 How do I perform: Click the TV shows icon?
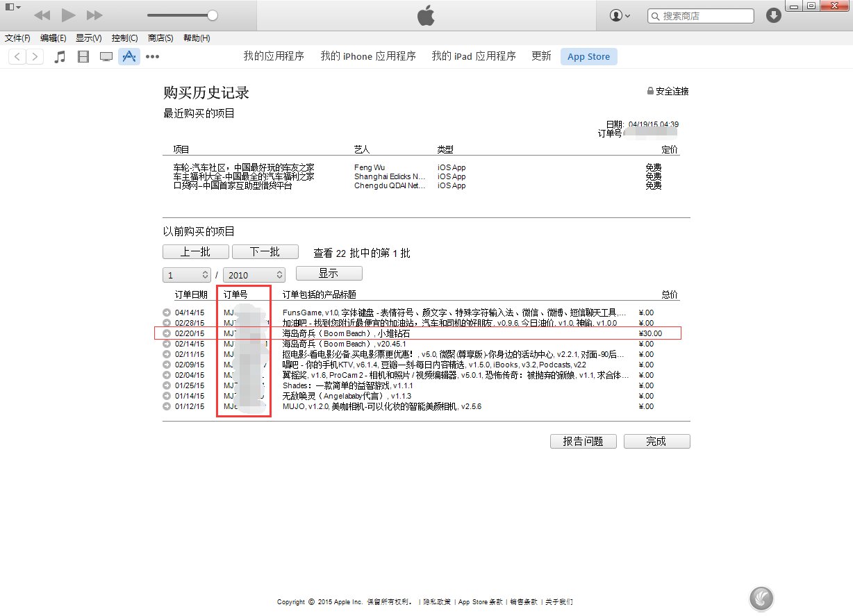click(x=106, y=56)
